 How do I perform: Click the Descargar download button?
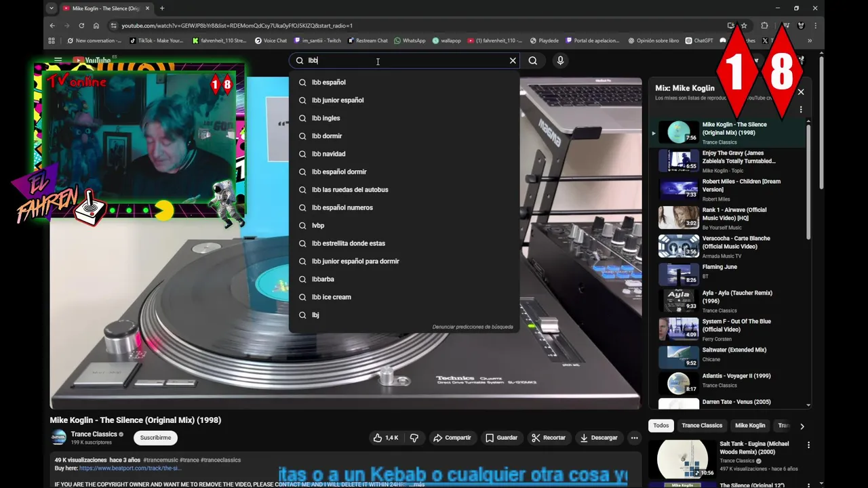(x=599, y=438)
